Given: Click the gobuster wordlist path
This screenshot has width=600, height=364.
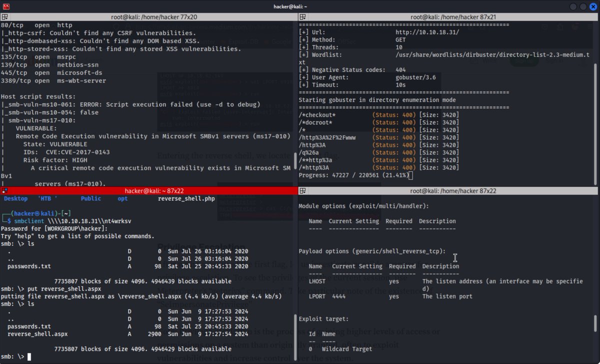Looking at the screenshot, I should [x=492, y=54].
